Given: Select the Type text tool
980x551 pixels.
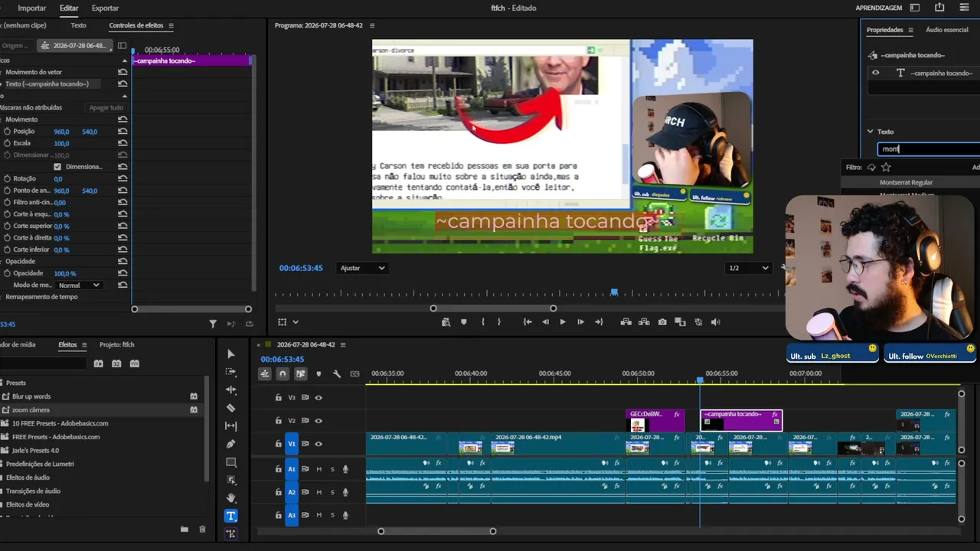Looking at the screenshot, I should tap(230, 516).
